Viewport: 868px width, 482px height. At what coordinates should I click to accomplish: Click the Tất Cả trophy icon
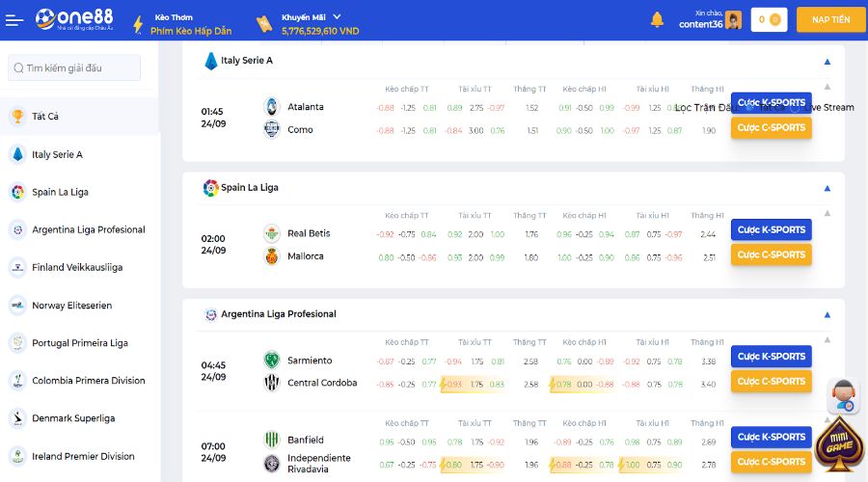[17, 117]
